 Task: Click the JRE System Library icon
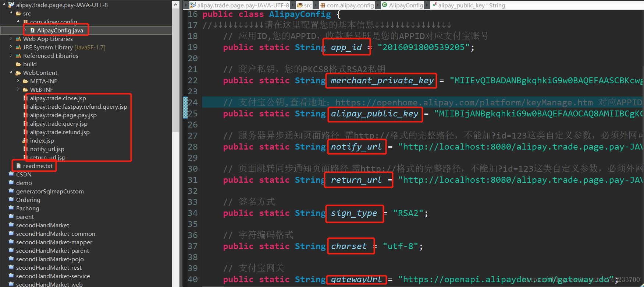coord(18,47)
